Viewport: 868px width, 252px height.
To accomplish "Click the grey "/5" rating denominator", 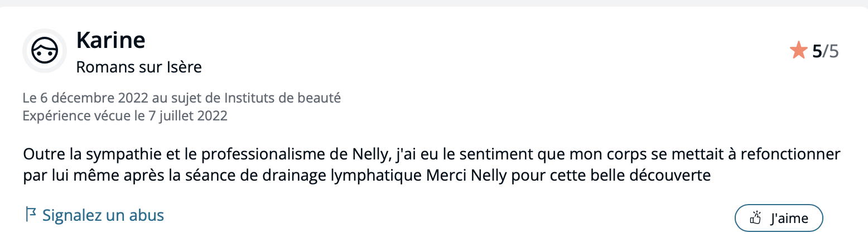I will click(x=831, y=51).
